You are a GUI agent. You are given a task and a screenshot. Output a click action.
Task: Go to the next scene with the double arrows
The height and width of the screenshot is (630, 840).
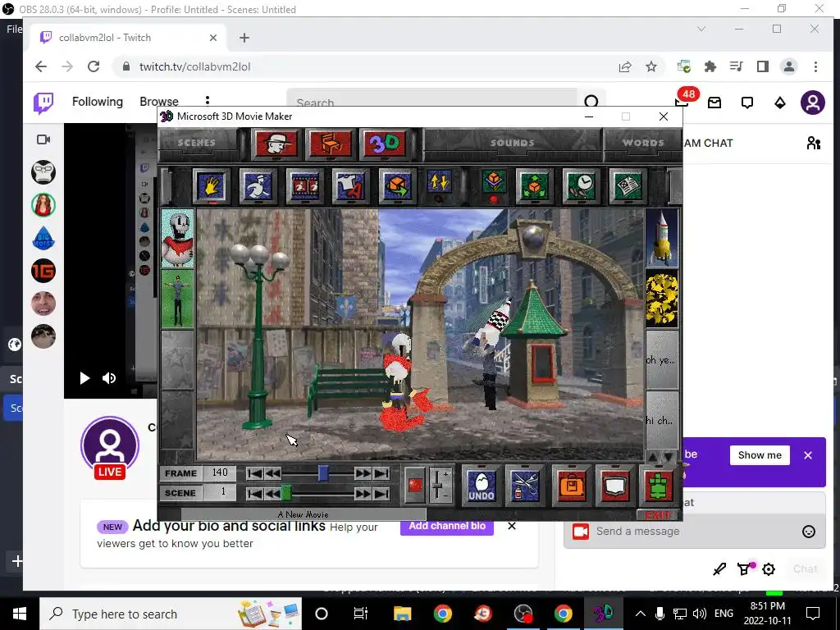click(363, 493)
